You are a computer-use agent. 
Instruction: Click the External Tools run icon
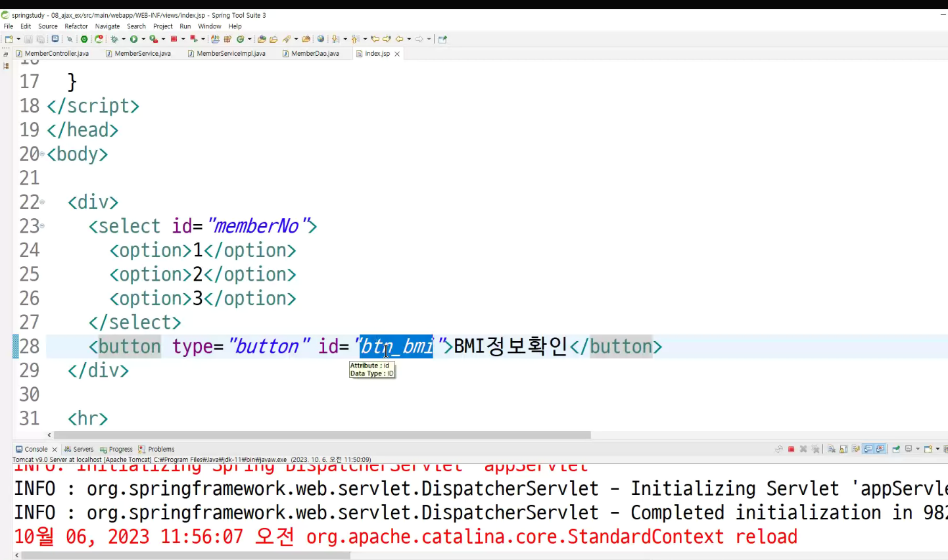(193, 39)
